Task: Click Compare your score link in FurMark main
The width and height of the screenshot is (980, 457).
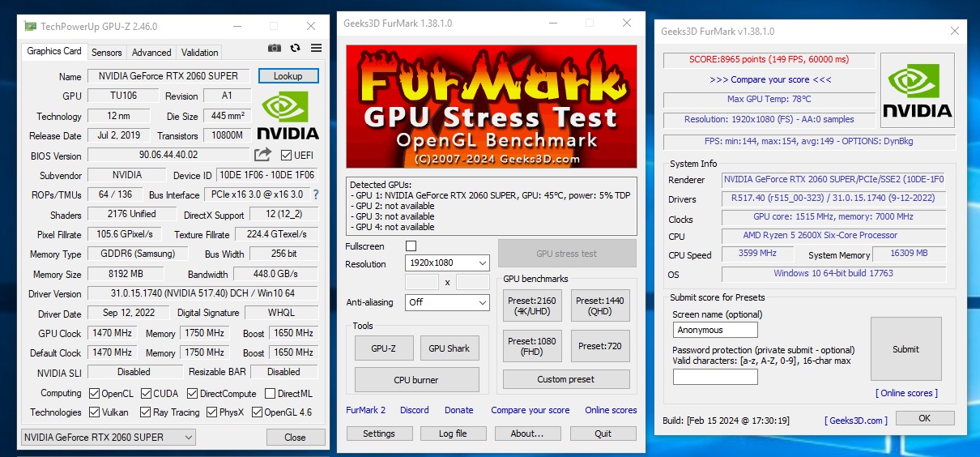Action: pos(530,410)
